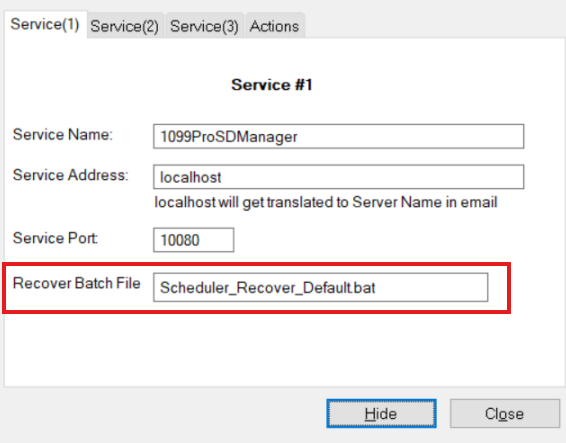Select the Service(3) tab
This screenshot has width=566, height=443.
point(204,26)
